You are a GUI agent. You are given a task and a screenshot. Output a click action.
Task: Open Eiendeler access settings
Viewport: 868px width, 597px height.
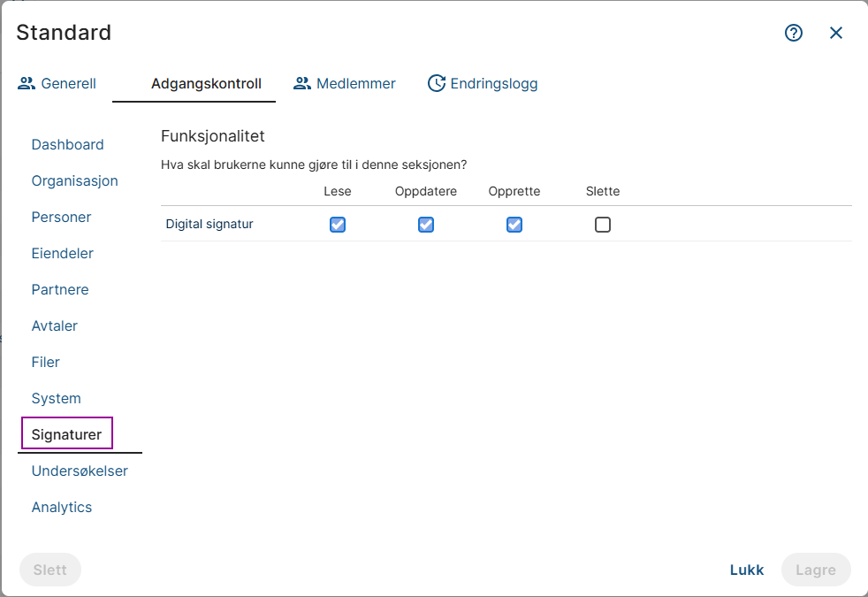tap(63, 254)
